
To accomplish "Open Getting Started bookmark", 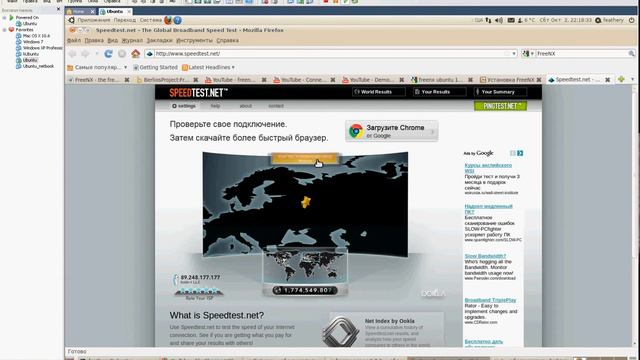I will pos(155,67).
